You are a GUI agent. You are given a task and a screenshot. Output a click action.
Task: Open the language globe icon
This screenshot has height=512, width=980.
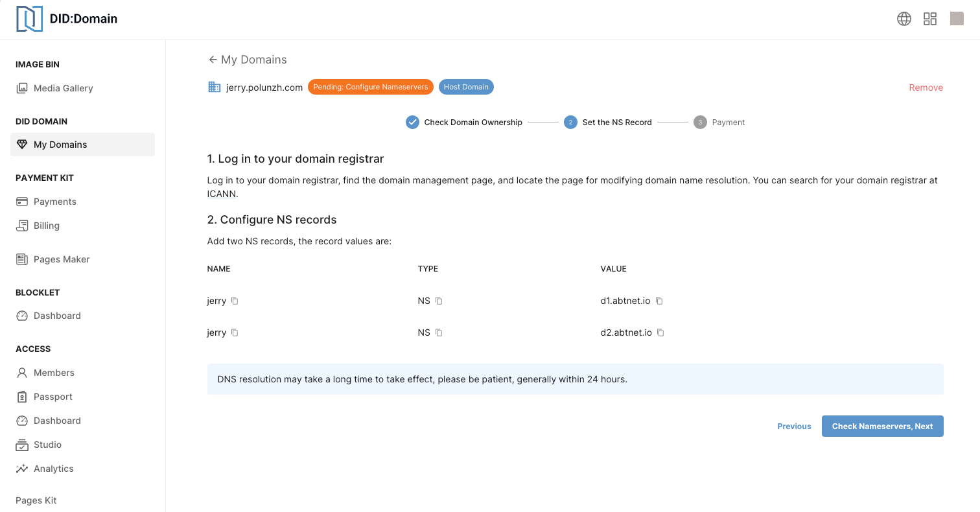[x=904, y=19]
